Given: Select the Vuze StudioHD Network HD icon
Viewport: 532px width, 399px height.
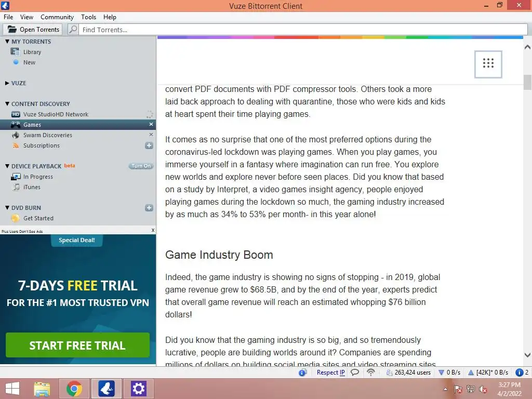Looking at the screenshot, I should coord(16,114).
